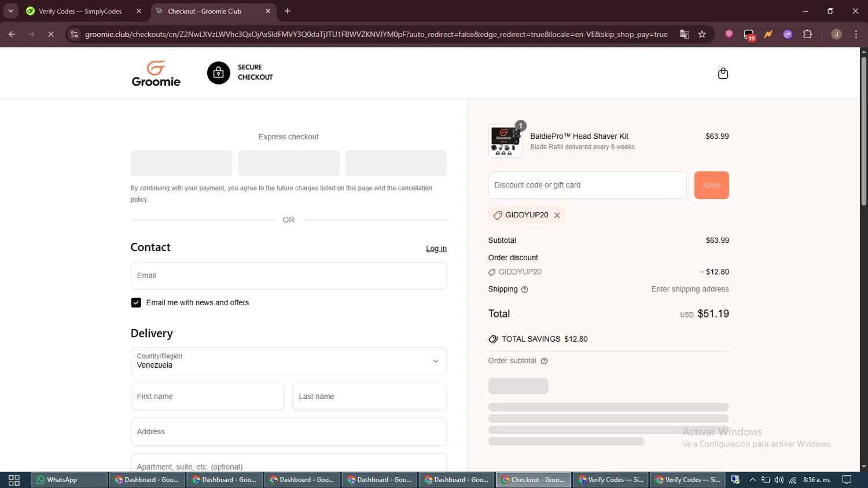Image resolution: width=868 pixels, height=488 pixels.
Task: Select the Checkout Groomie Club tab
Action: [205, 11]
